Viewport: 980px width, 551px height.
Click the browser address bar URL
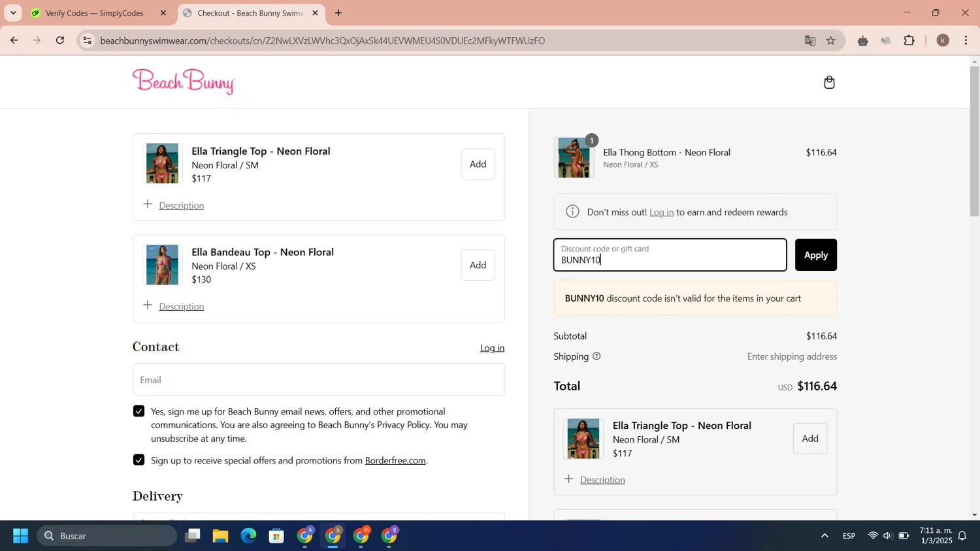point(323,40)
